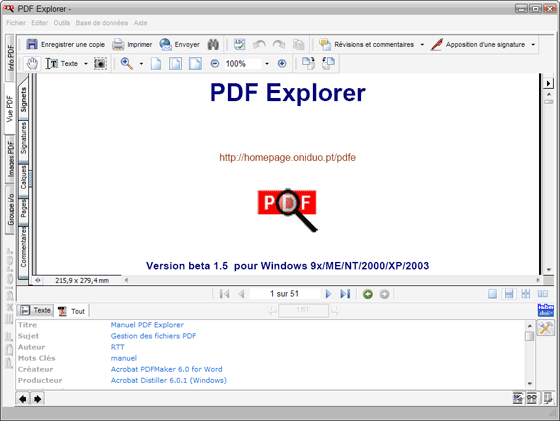Click the spell check icon
560x421 pixels.
pyautogui.click(x=239, y=44)
